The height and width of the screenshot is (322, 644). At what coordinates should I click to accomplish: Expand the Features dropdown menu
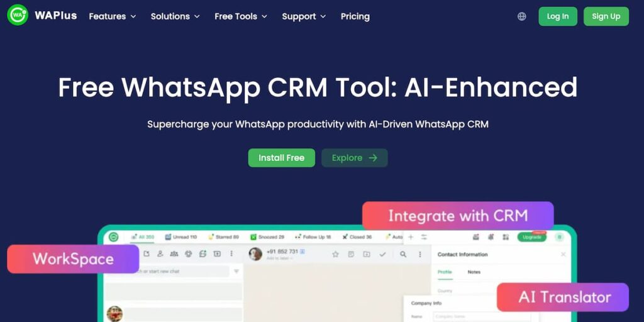112,16
